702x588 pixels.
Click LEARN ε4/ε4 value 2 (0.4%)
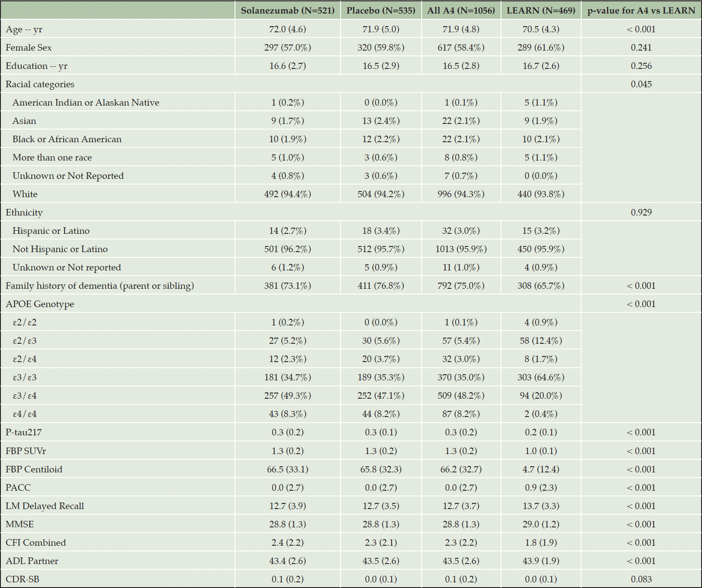pyautogui.click(x=541, y=414)
